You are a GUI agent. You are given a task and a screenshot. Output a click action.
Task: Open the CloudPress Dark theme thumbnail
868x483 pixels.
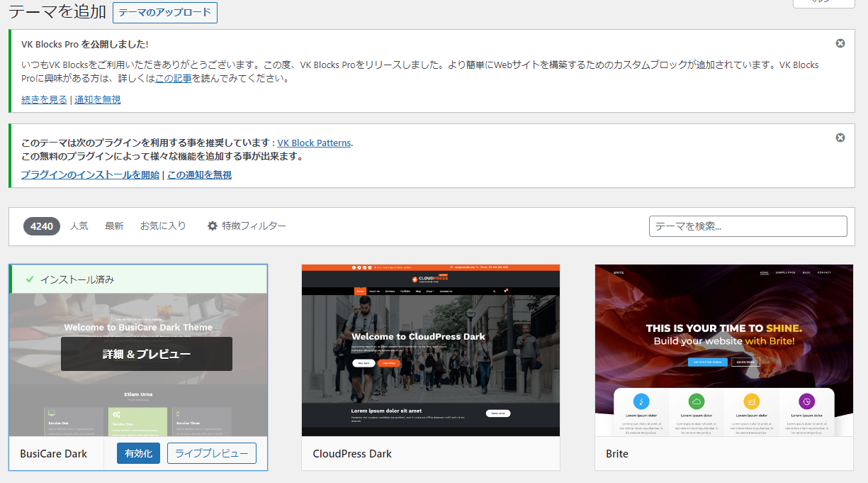[x=431, y=350]
